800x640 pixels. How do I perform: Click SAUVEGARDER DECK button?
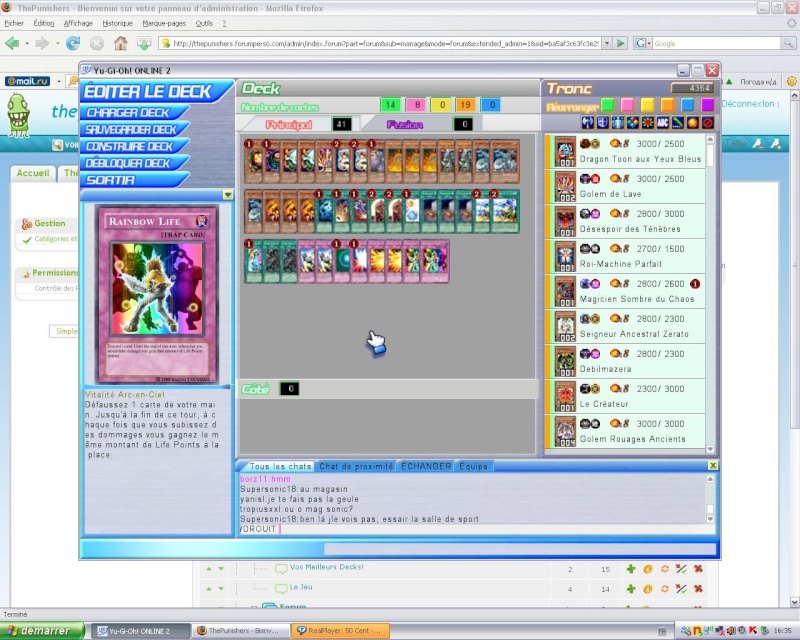coord(134,129)
